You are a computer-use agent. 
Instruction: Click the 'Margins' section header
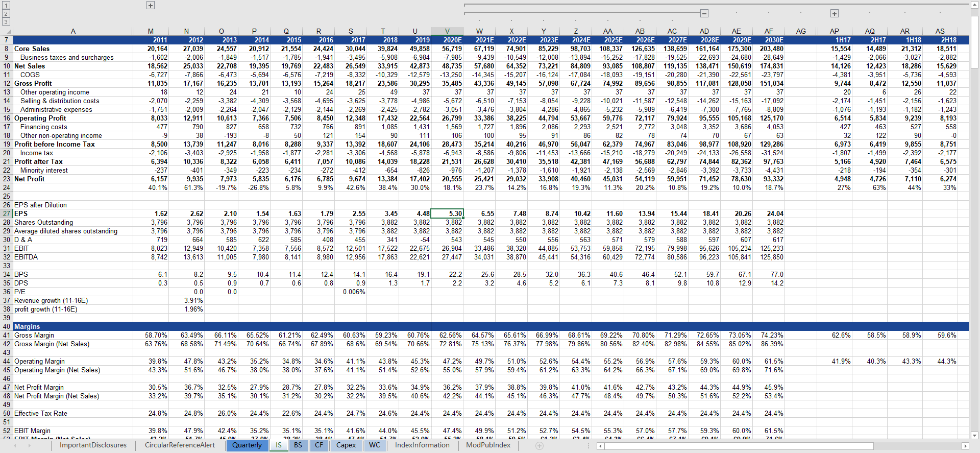27,326
